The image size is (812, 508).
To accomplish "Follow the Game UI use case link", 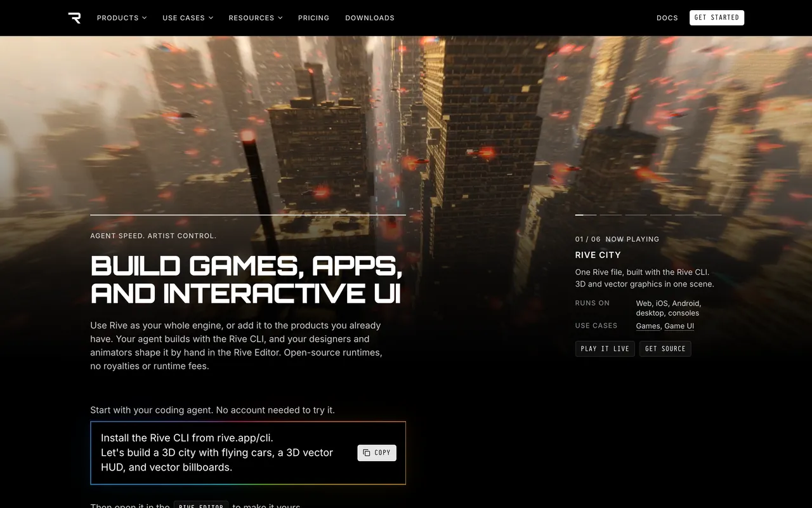I will pos(679,326).
